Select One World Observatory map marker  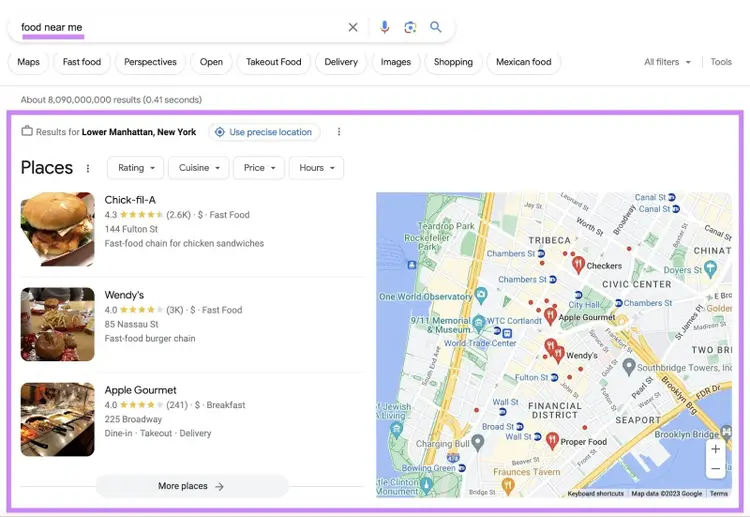481,296
